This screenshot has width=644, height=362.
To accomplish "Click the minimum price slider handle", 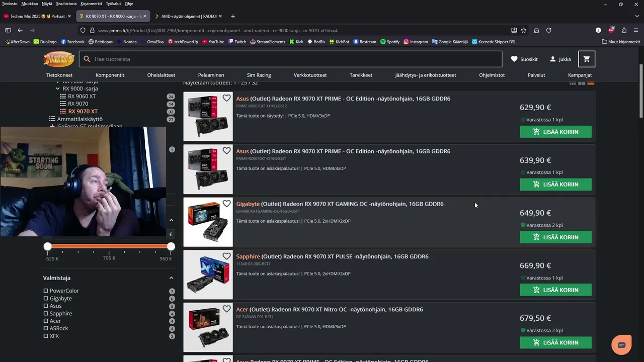I will pos(48,246).
